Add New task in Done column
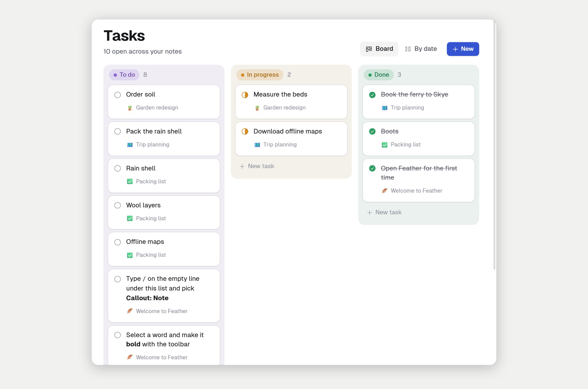The width and height of the screenshot is (588, 389). coord(384,212)
